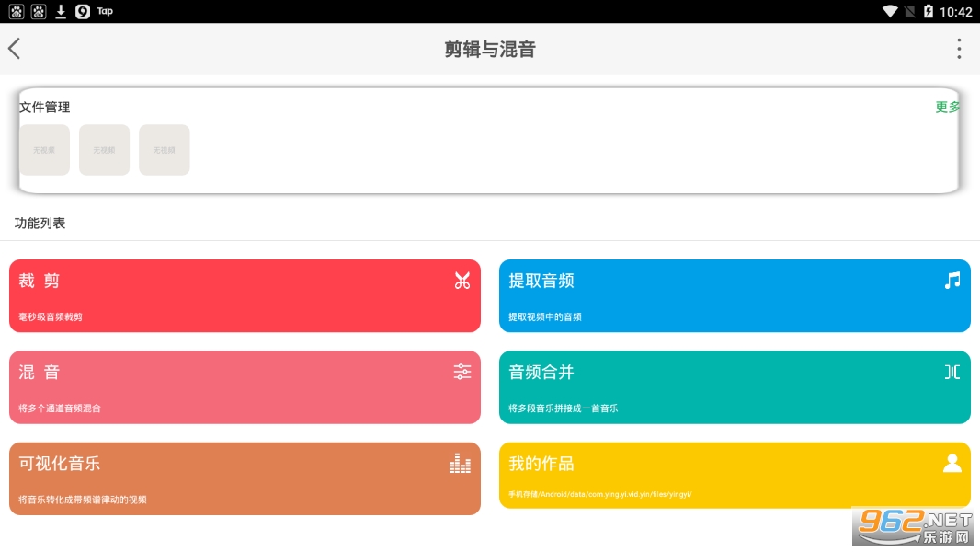Go back using the top-left arrow
Screen dimensions: 980x552
point(15,49)
